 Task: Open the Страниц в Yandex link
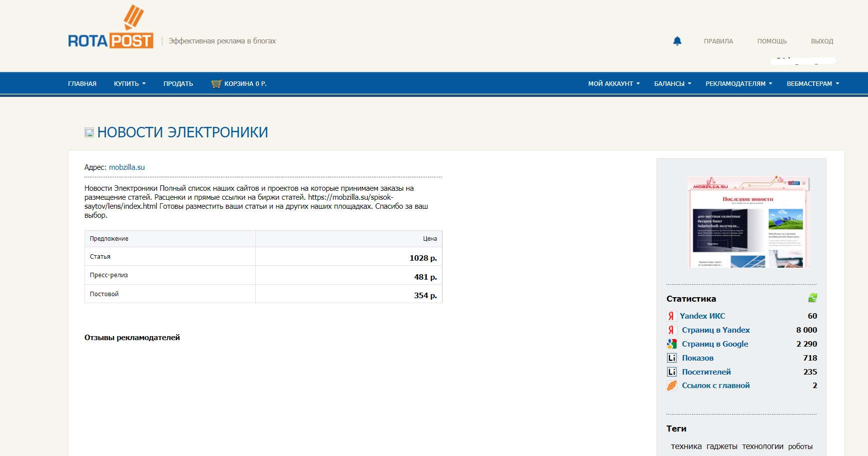[716, 330]
